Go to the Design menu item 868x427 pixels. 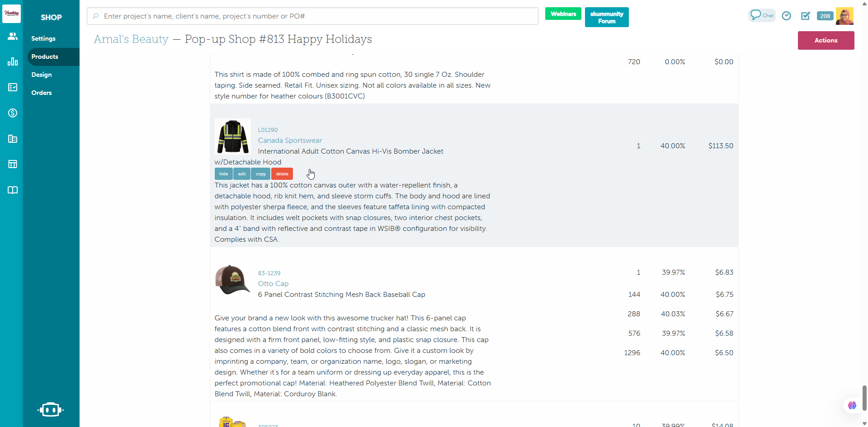[42, 75]
